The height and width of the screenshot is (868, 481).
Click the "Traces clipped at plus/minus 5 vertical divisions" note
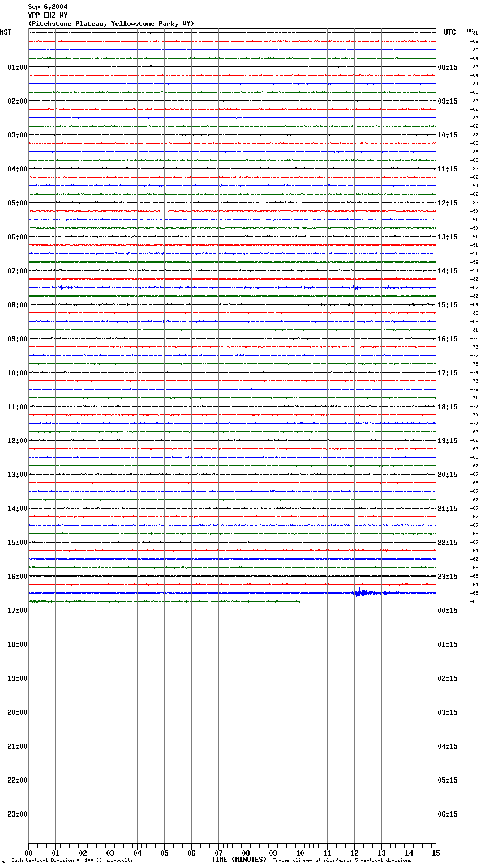click(x=342, y=861)
